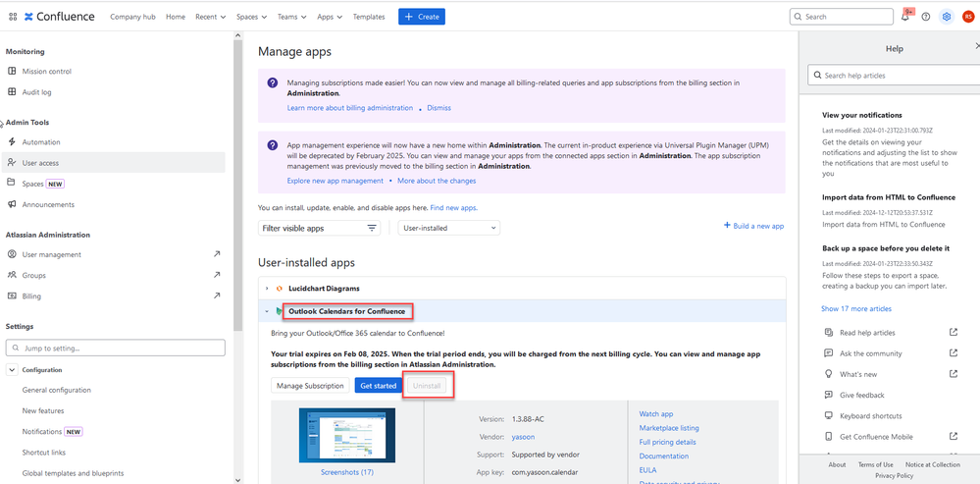Viewport: 980px width, 484px height.
Task: Open the Teams dropdown menu
Action: coord(292,17)
